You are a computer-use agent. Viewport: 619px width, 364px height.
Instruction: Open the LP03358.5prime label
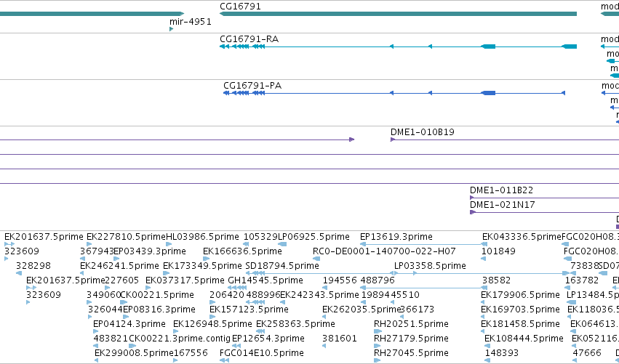430,266
